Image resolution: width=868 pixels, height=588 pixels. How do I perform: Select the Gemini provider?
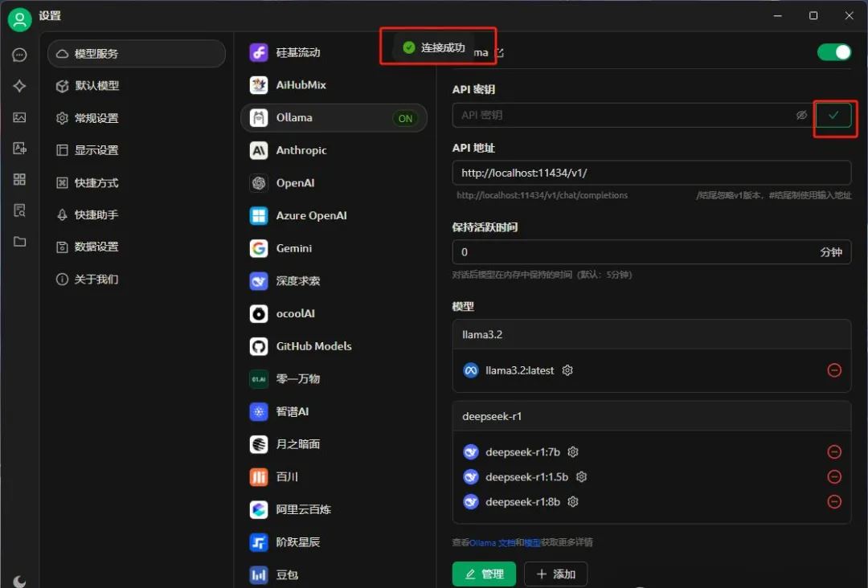(334, 248)
